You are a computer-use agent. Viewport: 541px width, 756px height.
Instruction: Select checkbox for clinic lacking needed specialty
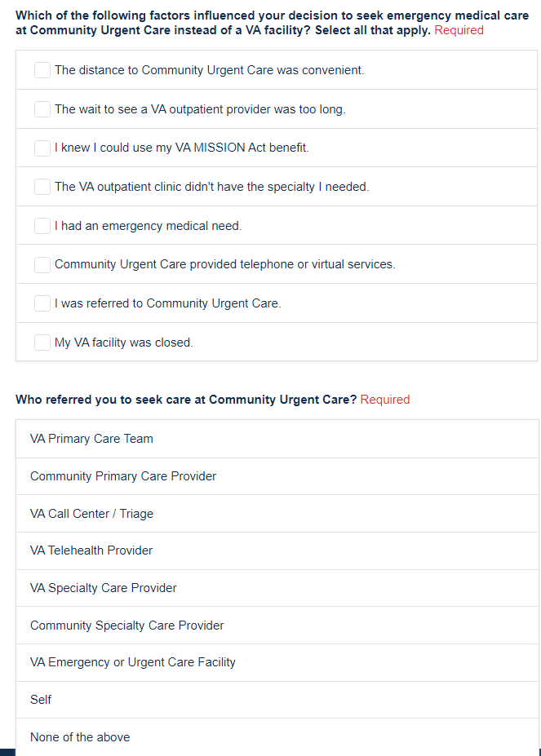pyautogui.click(x=42, y=187)
